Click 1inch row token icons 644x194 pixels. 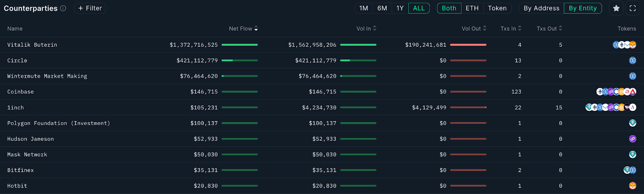611,108
